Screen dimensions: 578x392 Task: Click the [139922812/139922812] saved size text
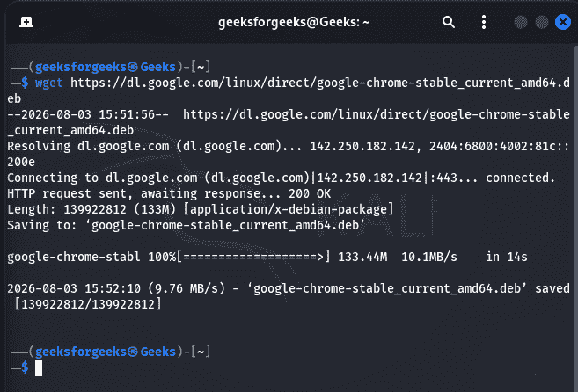point(88,305)
